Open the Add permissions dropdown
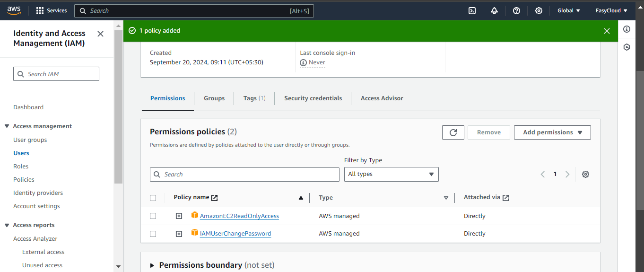The image size is (644, 272). click(x=552, y=132)
